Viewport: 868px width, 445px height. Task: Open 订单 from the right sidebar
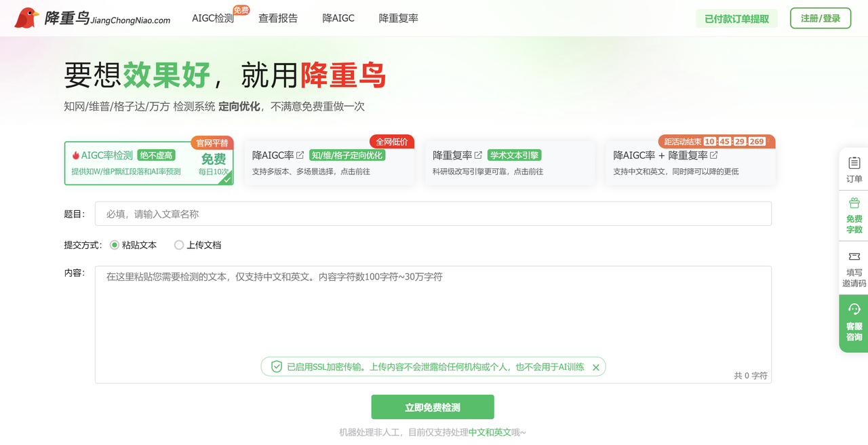[x=854, y=170]
